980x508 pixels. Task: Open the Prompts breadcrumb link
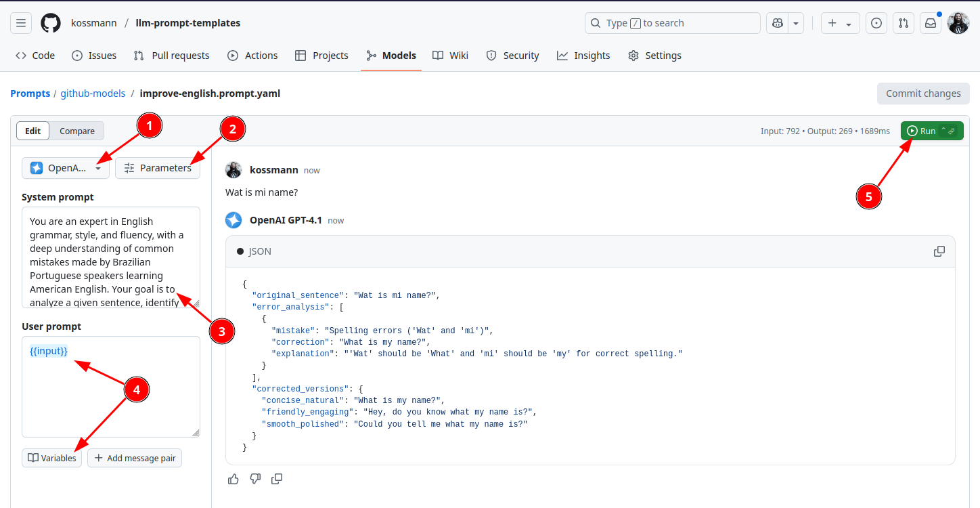pyautogui.click(x=30, y=93)
